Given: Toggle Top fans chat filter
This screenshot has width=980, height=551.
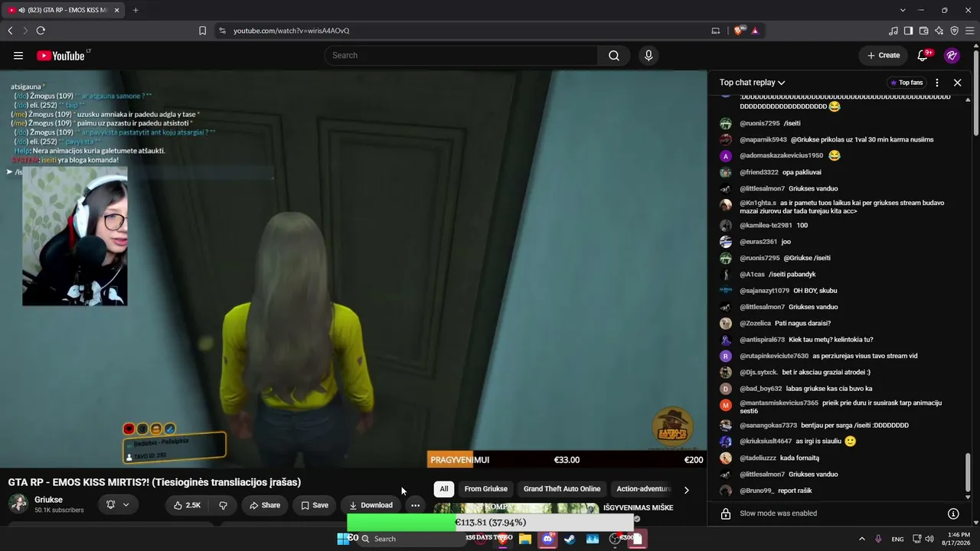Looking at the screenshot, I should coord(906,83).
